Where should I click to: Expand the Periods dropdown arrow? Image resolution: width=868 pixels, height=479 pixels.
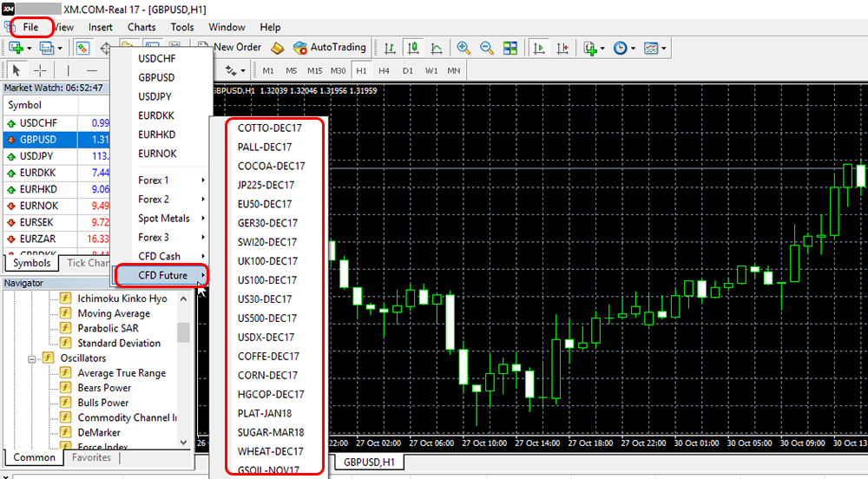(x=633, y=49)
